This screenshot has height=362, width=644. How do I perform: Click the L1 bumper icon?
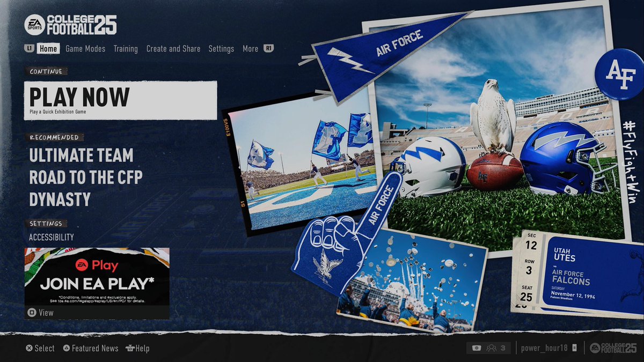(29, 48)
